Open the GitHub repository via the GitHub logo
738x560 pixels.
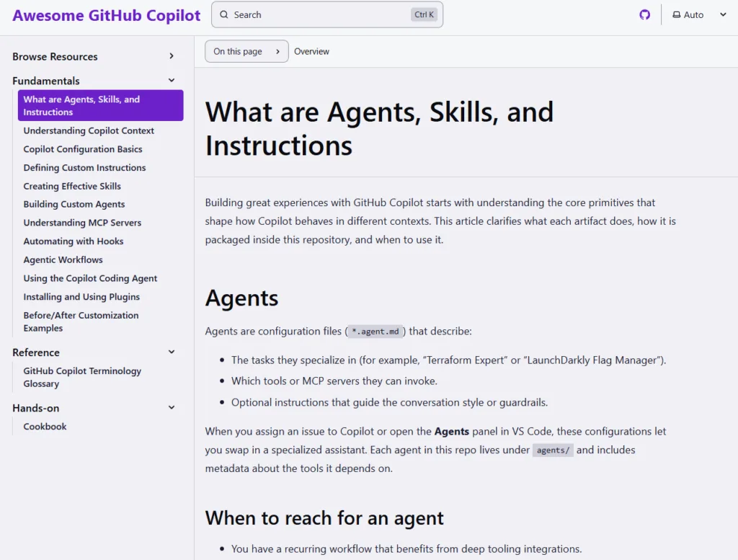645,14
